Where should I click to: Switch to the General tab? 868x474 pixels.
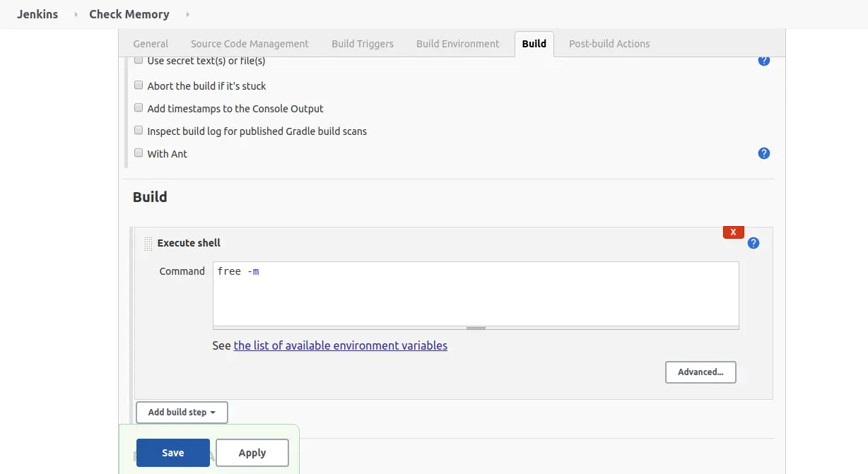pos(151,44)
